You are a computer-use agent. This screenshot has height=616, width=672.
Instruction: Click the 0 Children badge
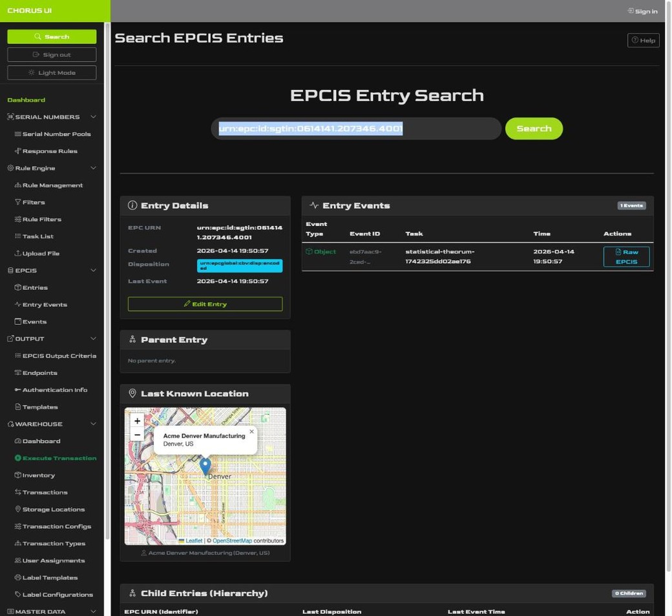click(x=629, y=594)
